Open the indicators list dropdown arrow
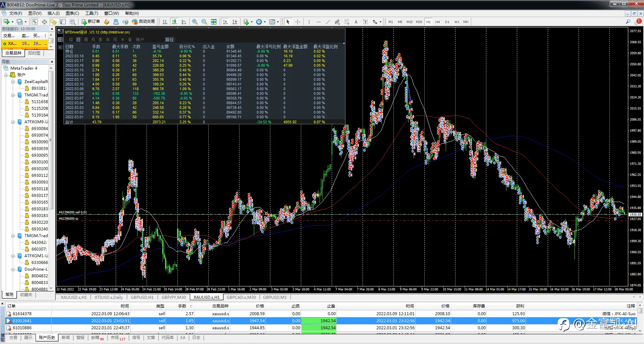644x344 pixels. tap(252, 22)
